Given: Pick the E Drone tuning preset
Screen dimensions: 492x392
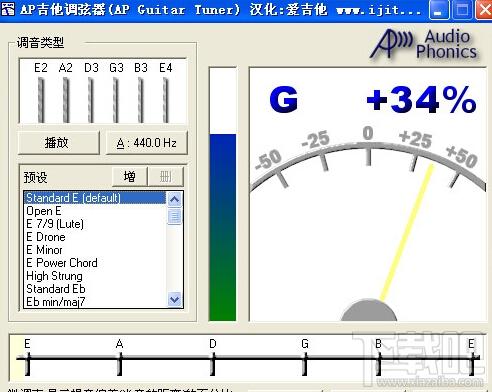Looking at the screenshot, I should (x=95, y=237).
